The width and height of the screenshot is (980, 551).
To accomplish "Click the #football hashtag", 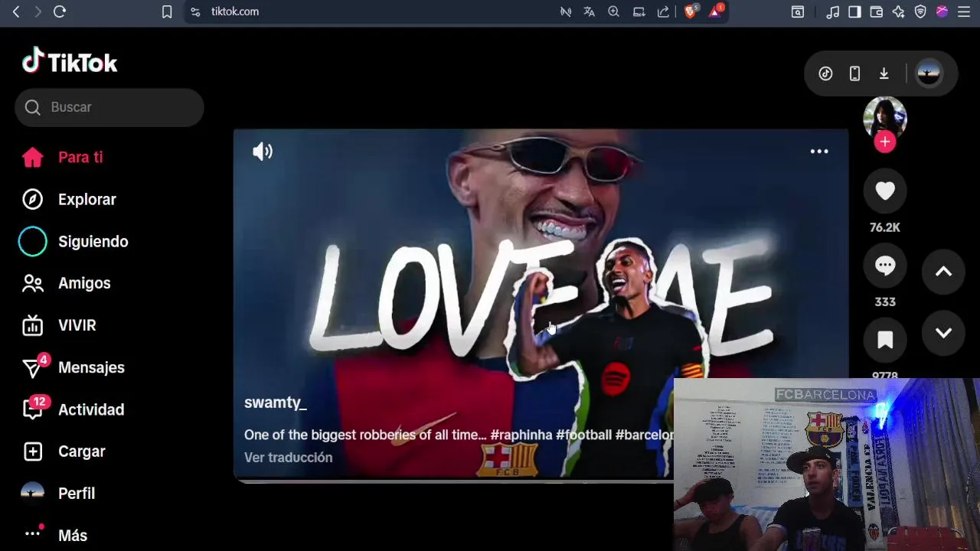I will tap(584, 435).
